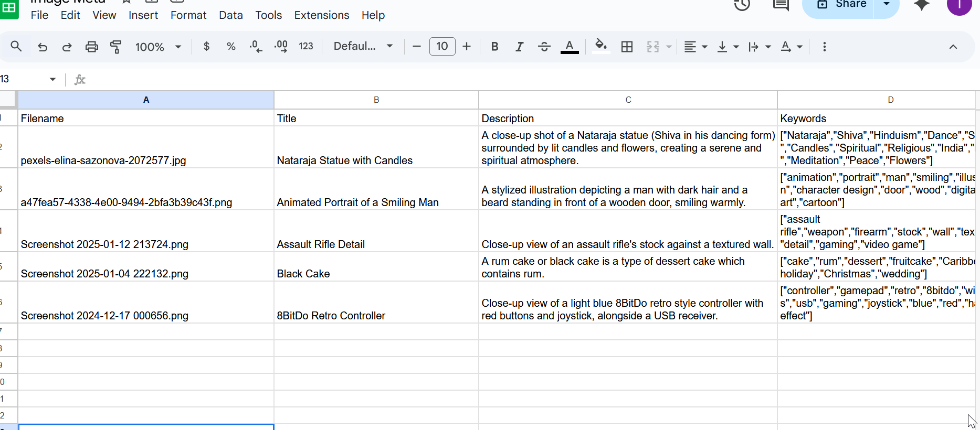Decrease font size with minus button

[x=417, y=47]
